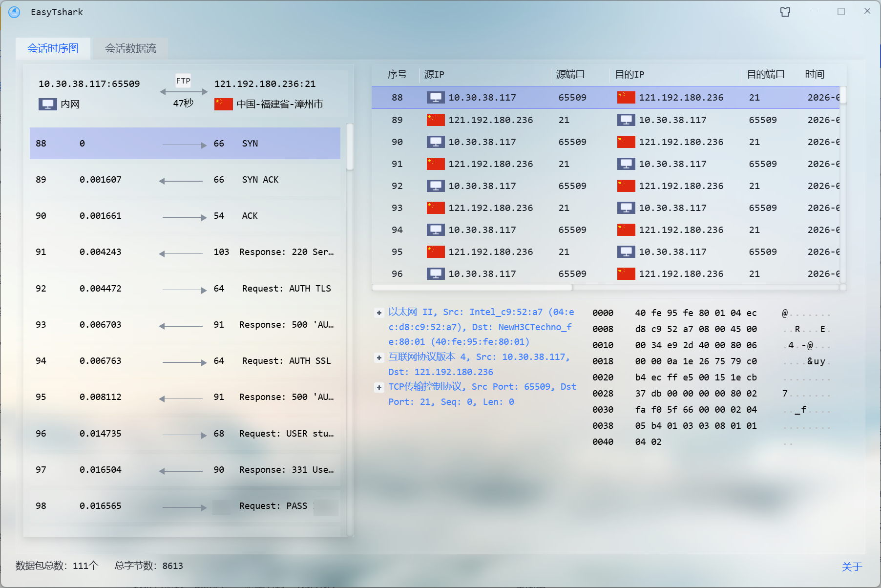Select sequence row 92 Request: AUTH TLS
This screenshot has width=881, height=588.
tap(185, 289)
